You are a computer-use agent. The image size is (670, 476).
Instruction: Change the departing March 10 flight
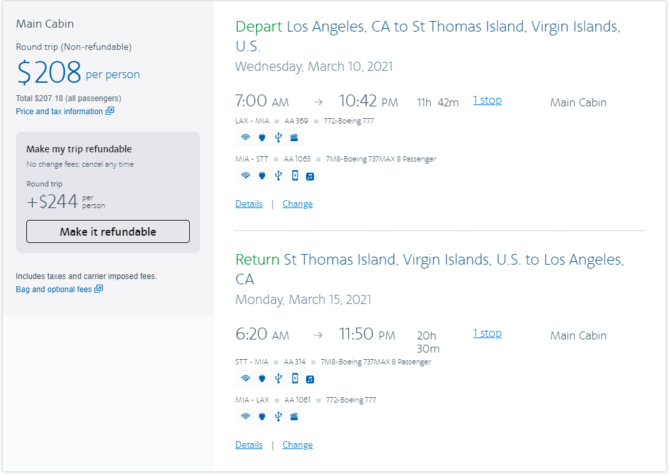pyautogui.click(x=297, y=204)
